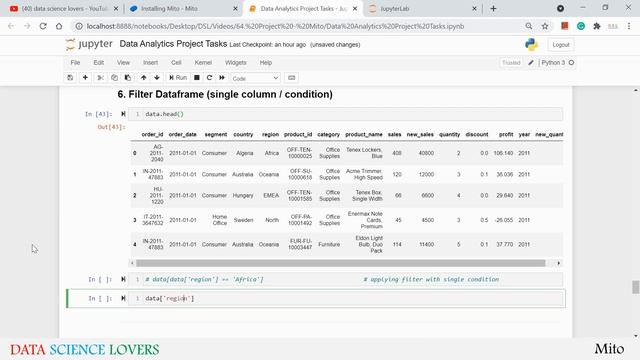Go to browser home page
The height and width of the screenshot is (360, 640).
[x=59, y=26]
